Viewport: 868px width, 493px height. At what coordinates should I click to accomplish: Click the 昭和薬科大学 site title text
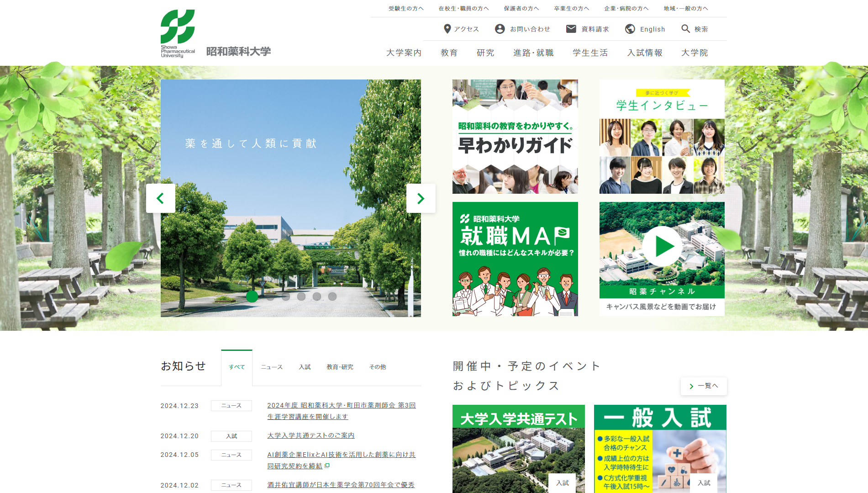[x=238, y=51]
